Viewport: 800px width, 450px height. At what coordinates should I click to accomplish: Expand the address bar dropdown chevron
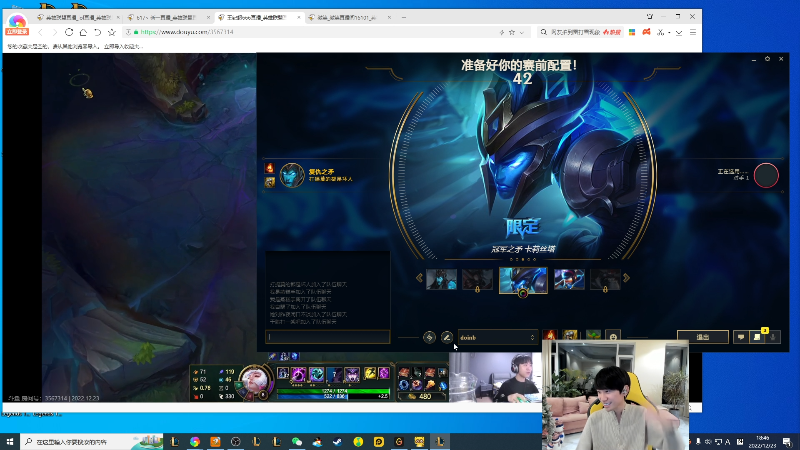point(521,33)
